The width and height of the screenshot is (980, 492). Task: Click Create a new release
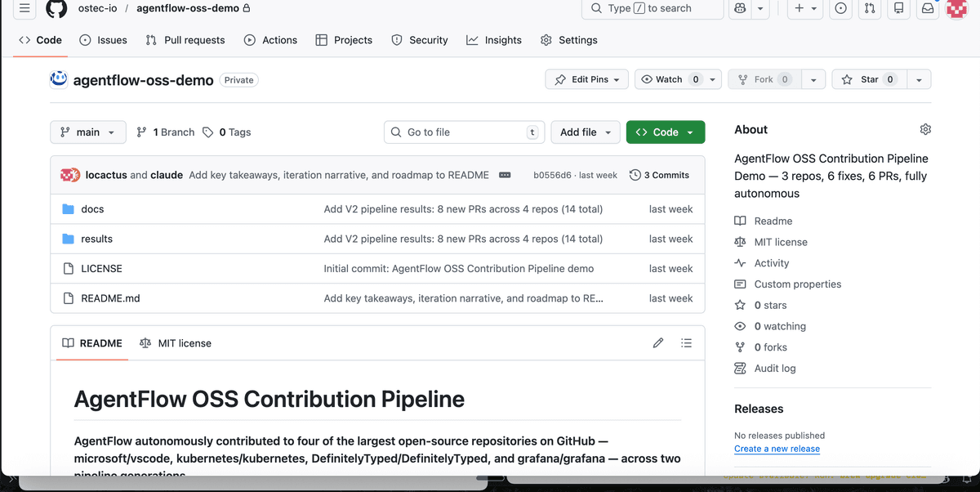point(777,448)
